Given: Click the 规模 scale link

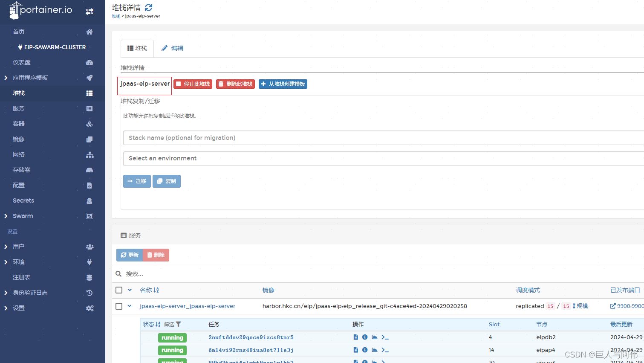Looking at the screenshot, I should (580, 306).
